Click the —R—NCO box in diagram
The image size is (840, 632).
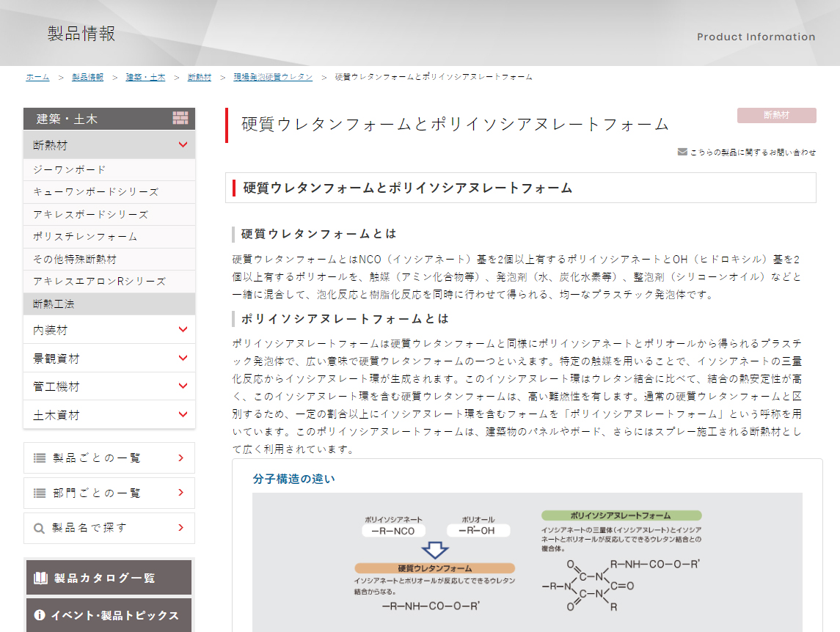(393, 531)
